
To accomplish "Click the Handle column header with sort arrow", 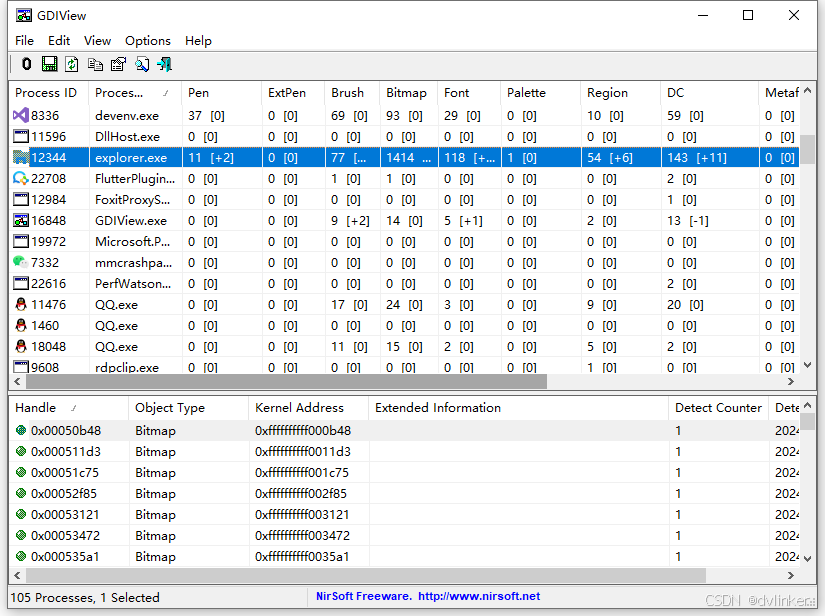I will click(69, 408).
